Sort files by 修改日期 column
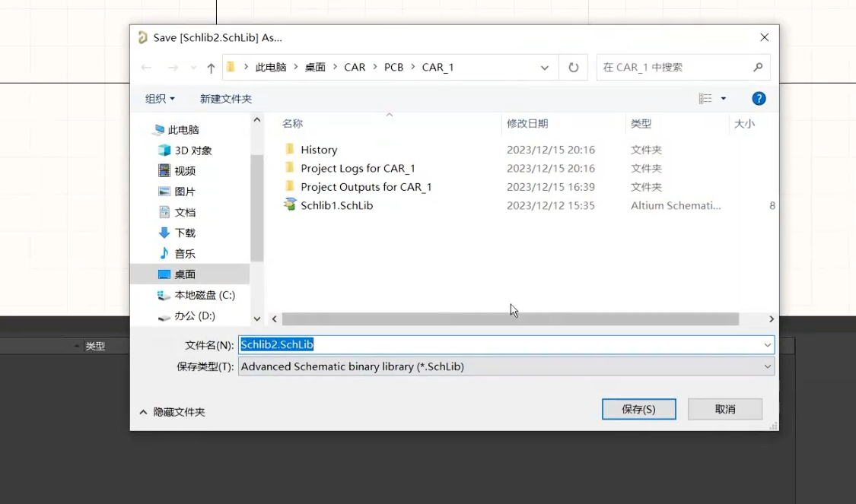Screen dimensions: 856x504 click(527, 124)
